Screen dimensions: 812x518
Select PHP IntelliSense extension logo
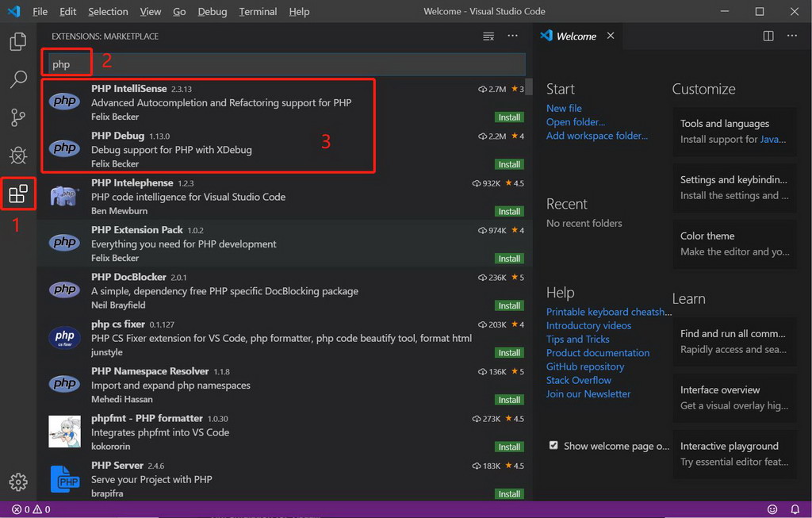point(65,101)
